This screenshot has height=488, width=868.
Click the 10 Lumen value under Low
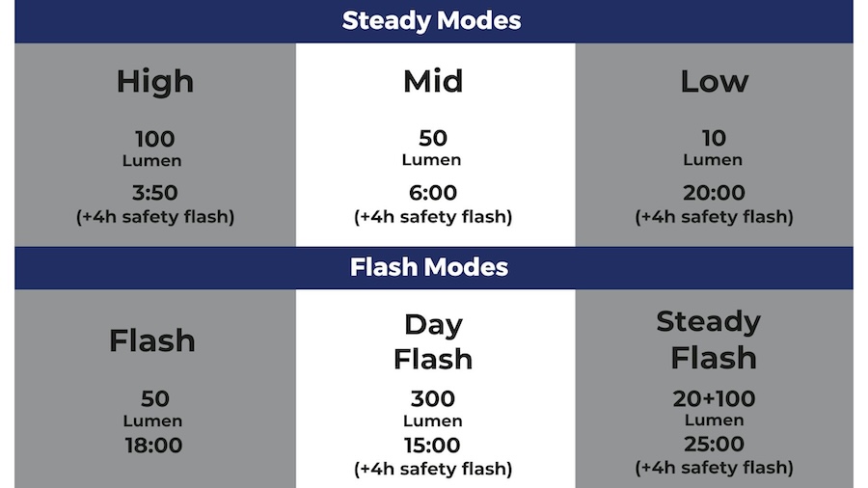[x=714, y=138]
